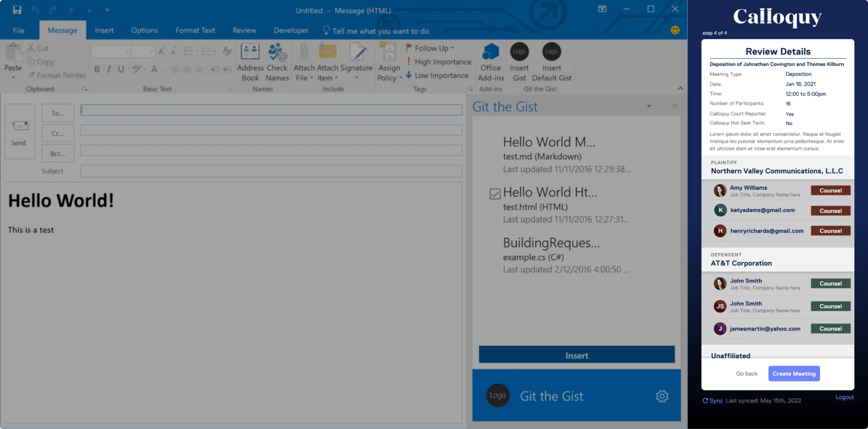The image size is (868, 429).
Task: Copy the selection with the Copy icon
Action: [31, 62]
